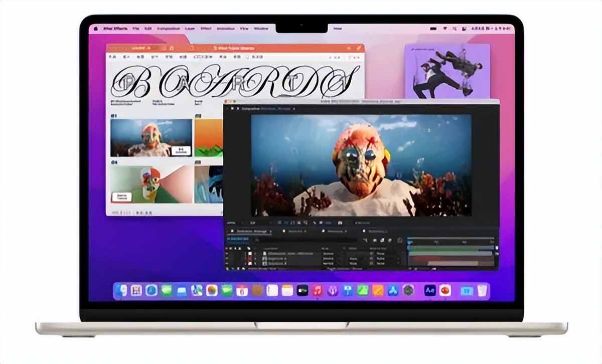Open Messages in the Dock
Screen dimensions: 602x364
coord(167,290)
